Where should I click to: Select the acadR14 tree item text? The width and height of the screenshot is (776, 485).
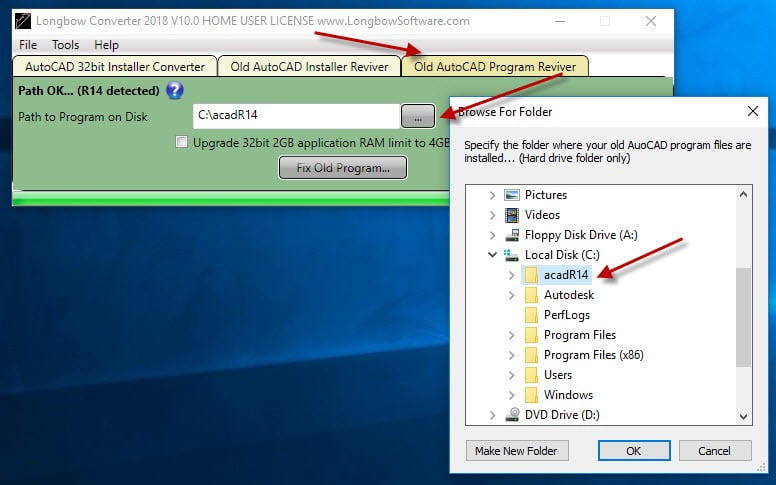(x=566, y=275)
